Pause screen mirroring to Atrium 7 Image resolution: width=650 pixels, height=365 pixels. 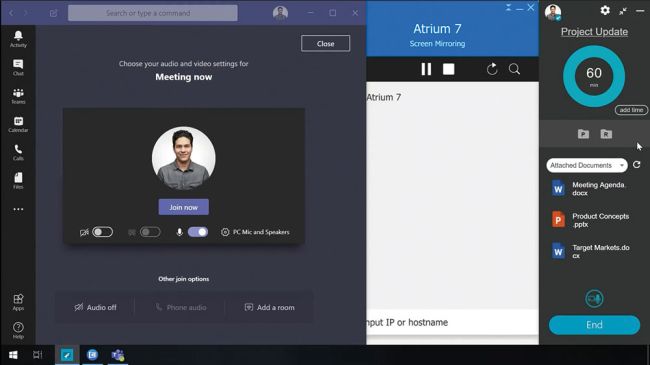426,69
